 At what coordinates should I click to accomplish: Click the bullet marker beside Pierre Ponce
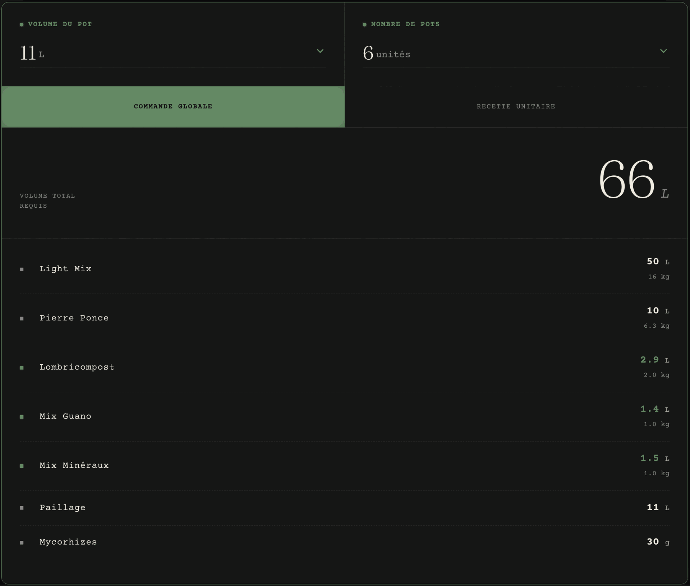pos(22,318)
